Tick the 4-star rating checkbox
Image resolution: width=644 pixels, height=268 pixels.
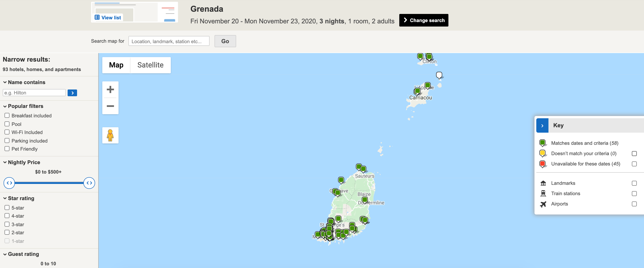tap(7, 216)
